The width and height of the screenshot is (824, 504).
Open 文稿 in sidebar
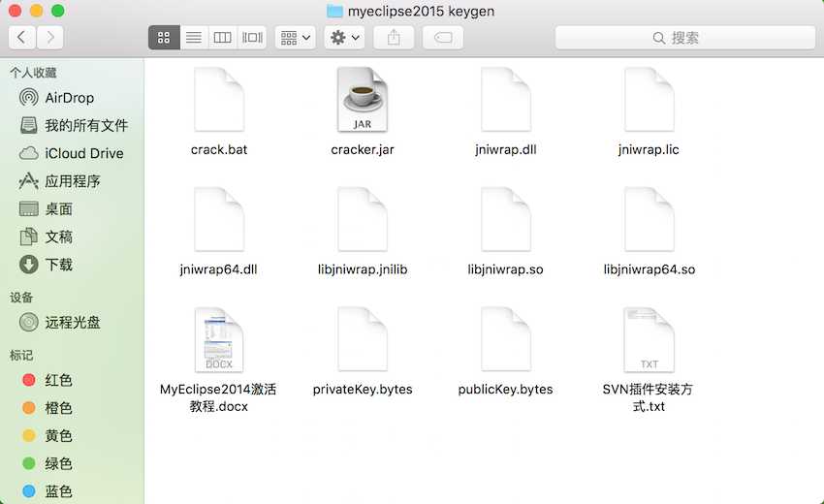point(72,237)
